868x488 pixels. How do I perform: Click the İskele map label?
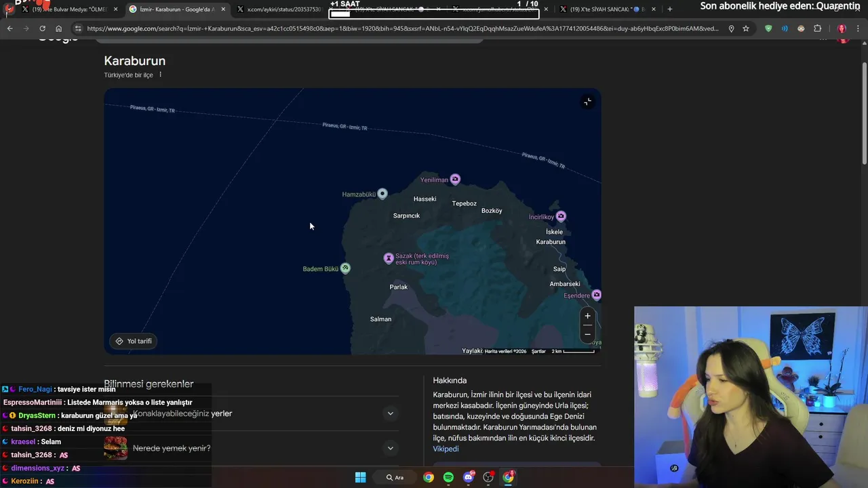click(554, 232)
